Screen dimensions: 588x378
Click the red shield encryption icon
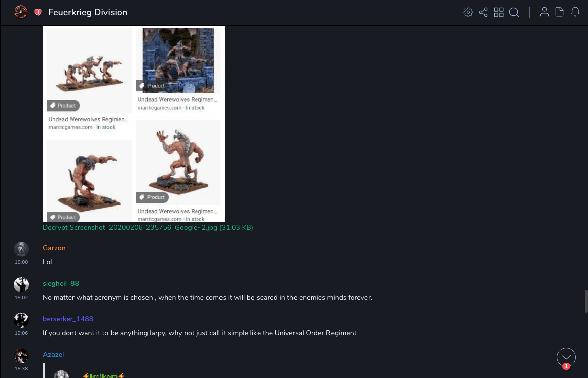(x=38, y=12)
